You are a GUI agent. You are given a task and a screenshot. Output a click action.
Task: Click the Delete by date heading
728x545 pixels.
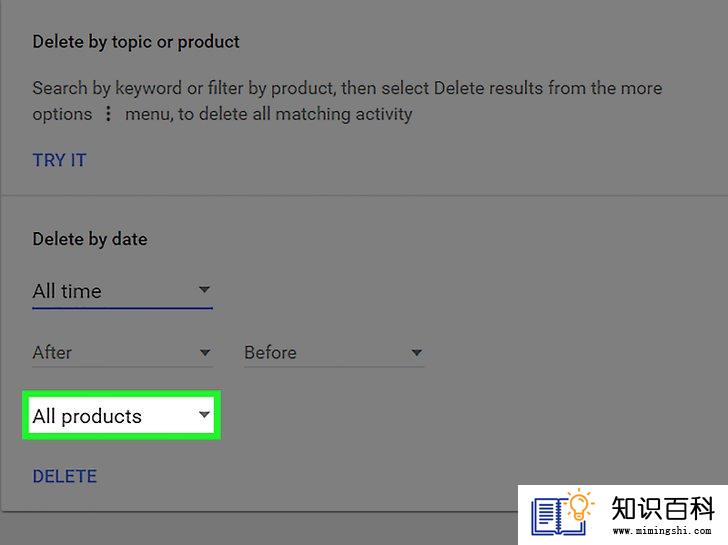[x=90, y=240]
